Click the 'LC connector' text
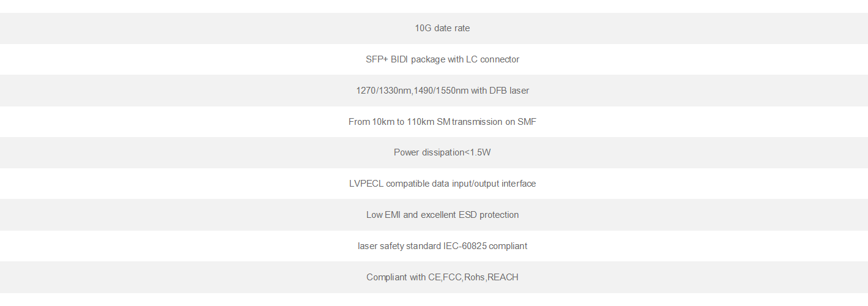868x306 pixels. (x=492, y=59)
